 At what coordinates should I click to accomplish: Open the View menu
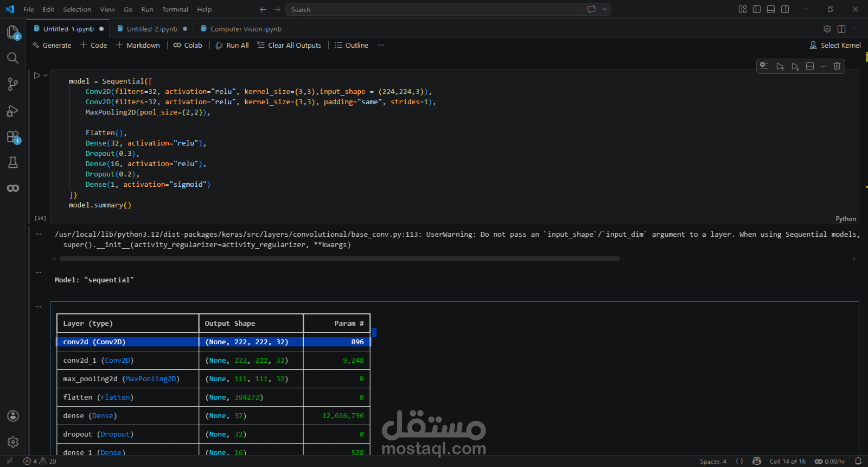pos(107,9)
